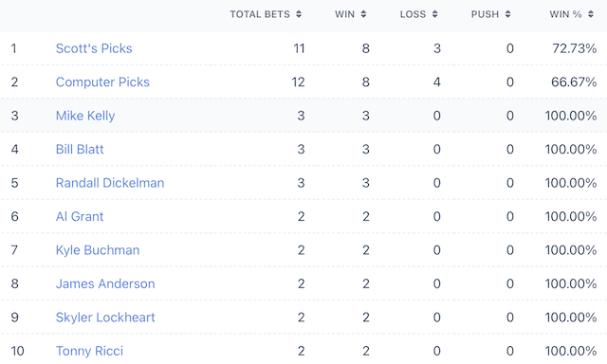Image resolution: width=607 pixels, height=364 pixels.
Task: Select the WIN % column header text
Action: tap(565, 14)
